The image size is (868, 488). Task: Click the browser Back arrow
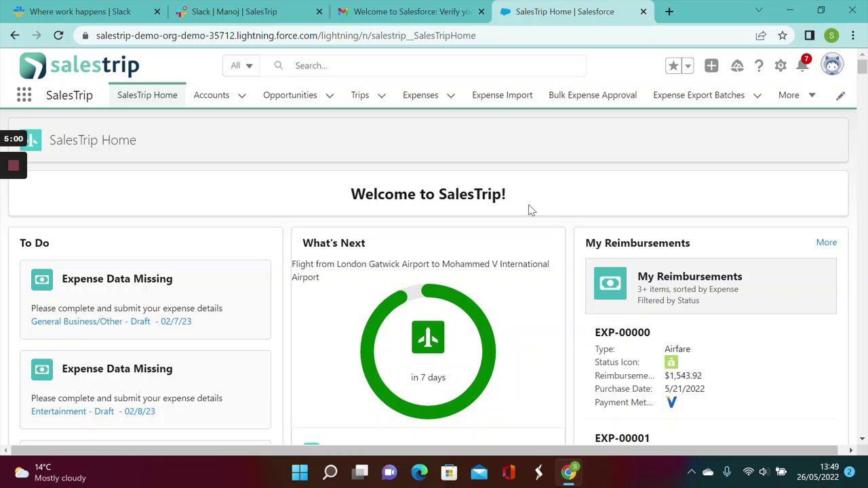coord(15,35)
